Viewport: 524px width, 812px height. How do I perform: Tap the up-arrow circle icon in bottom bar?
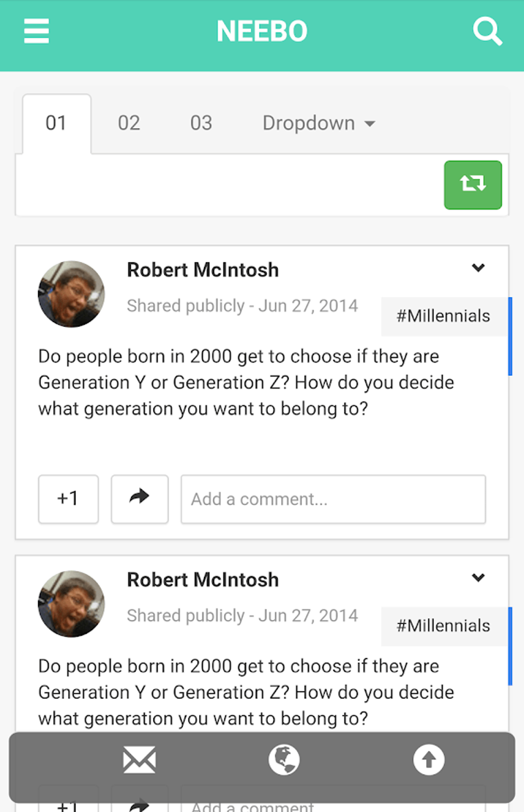tap(429, 760)
